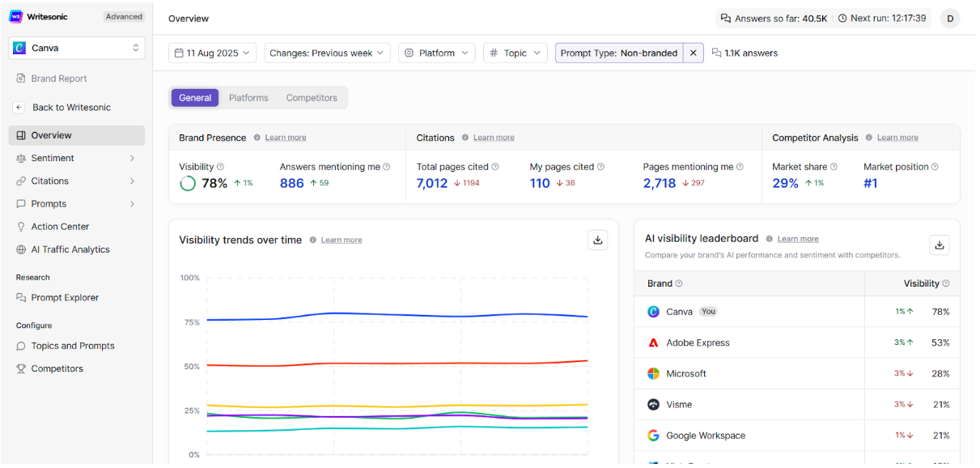Click the Competitors trophy icon

[x=22, y=368]
